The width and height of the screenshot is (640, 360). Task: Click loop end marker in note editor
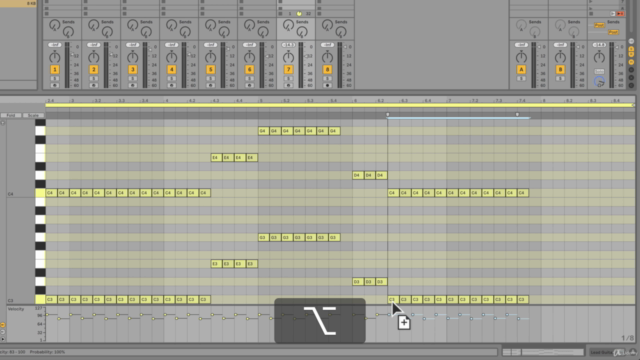[x=517, y=115]
